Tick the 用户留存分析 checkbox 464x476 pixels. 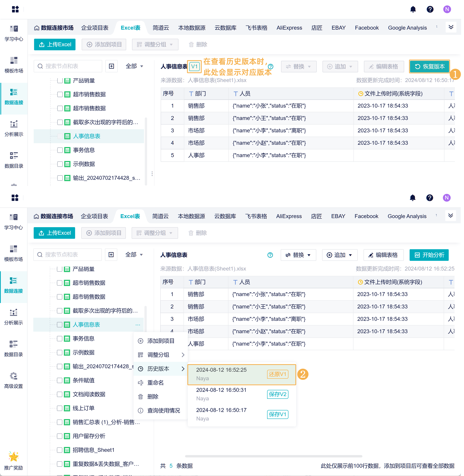pyautogui.click(x=59, y=436)
